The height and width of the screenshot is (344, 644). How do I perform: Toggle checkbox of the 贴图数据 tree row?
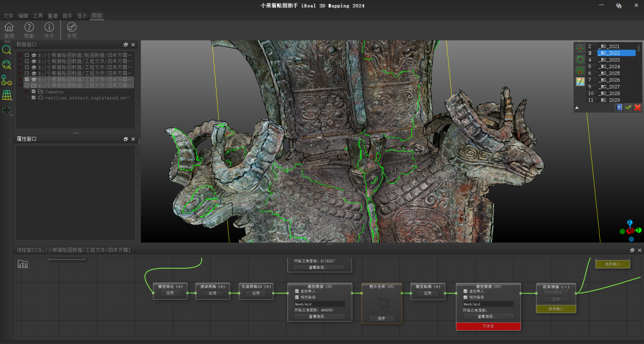point(27,55)
